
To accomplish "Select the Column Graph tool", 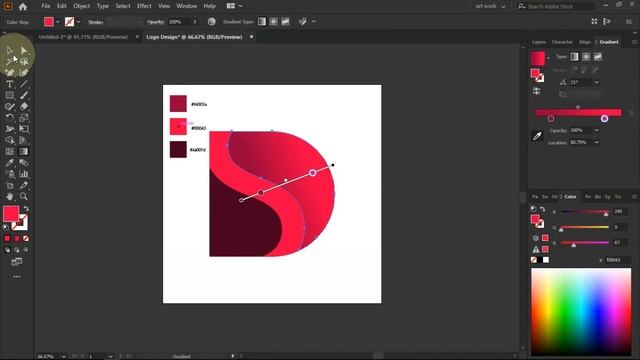I will [x=24, y=174].
